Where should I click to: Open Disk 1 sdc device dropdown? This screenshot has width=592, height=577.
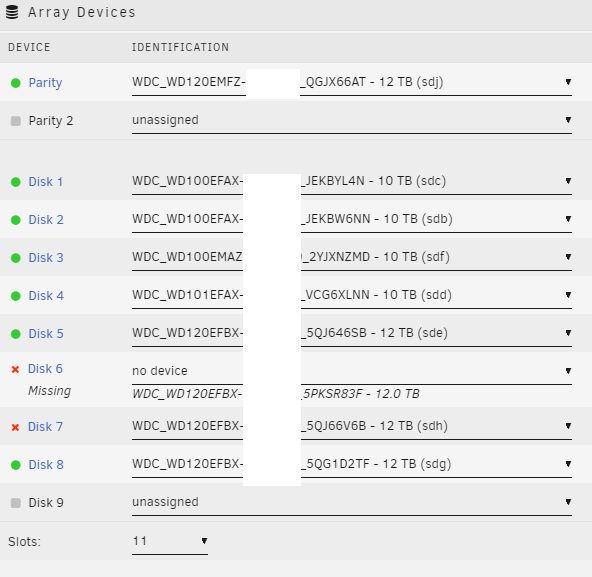pyautogui.click(x=352, y=181)
